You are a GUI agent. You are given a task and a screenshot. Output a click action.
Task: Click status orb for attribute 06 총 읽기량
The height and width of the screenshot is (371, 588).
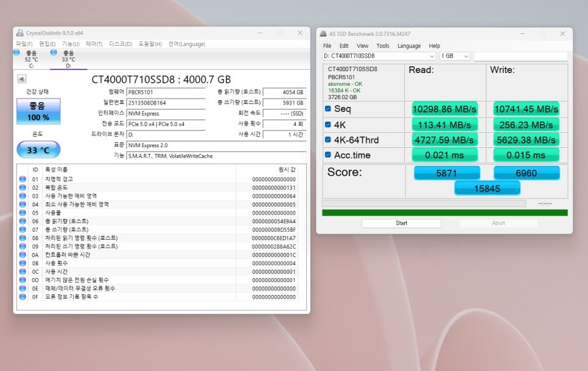click(23, 221)
